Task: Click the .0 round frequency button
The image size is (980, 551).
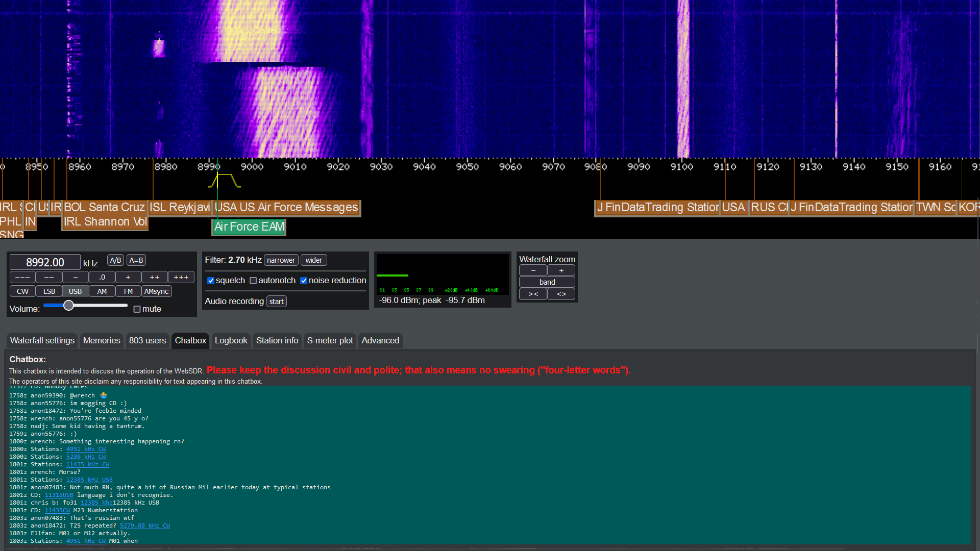Action: (102, 277)
